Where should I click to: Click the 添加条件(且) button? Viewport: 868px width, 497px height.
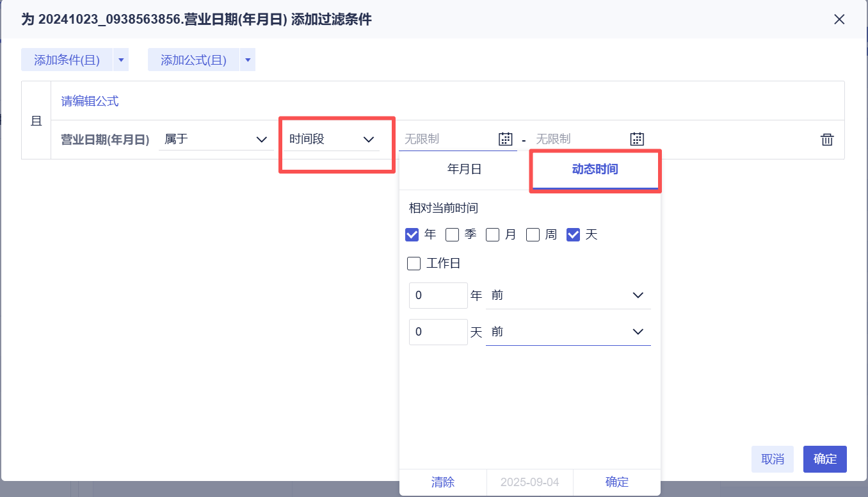[x=67, y=60]
